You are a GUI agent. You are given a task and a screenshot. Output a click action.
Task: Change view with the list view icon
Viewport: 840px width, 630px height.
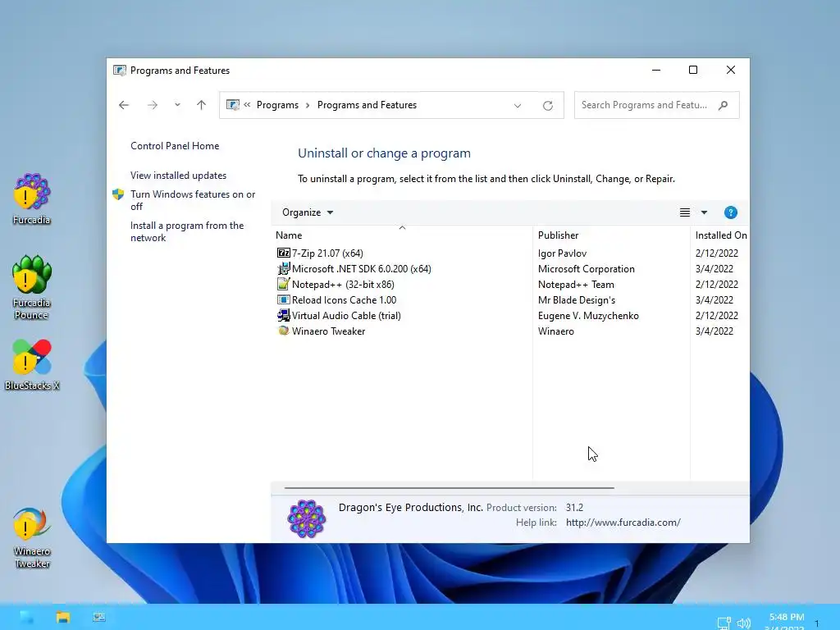[x=685, y=212]
